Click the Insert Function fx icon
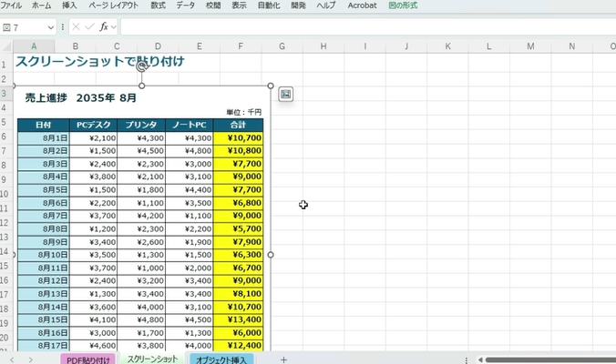616x364 pixels. [103, 26]
